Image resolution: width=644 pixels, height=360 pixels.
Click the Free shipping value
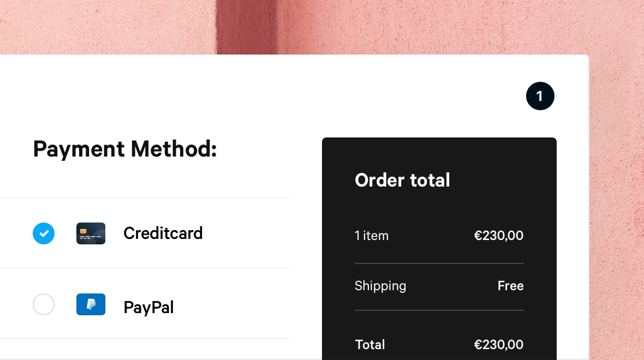coord(510,286)
